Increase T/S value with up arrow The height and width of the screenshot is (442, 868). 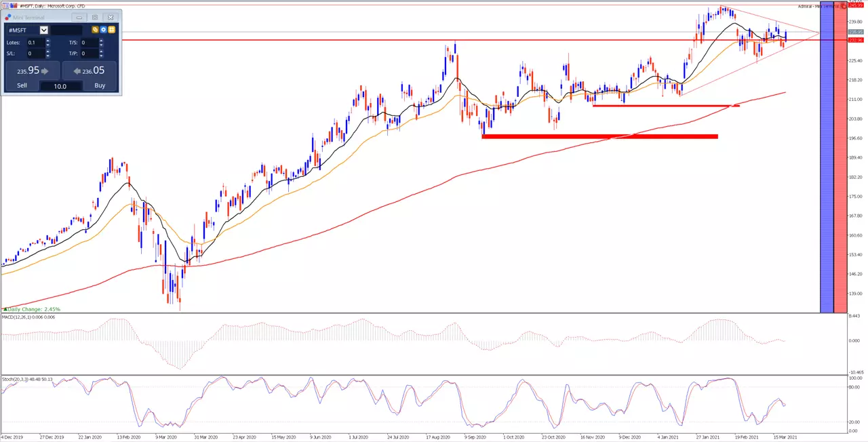point(101,40)
